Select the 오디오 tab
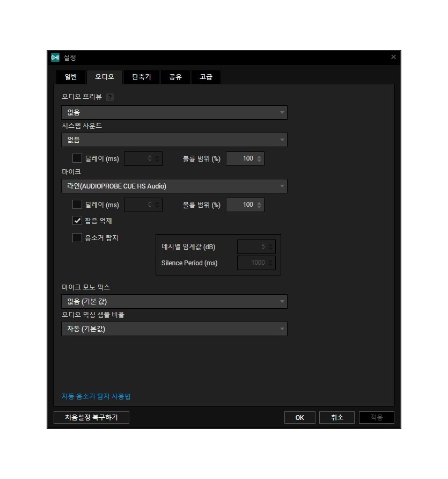448x479 pixels. [x=105, y=77]
